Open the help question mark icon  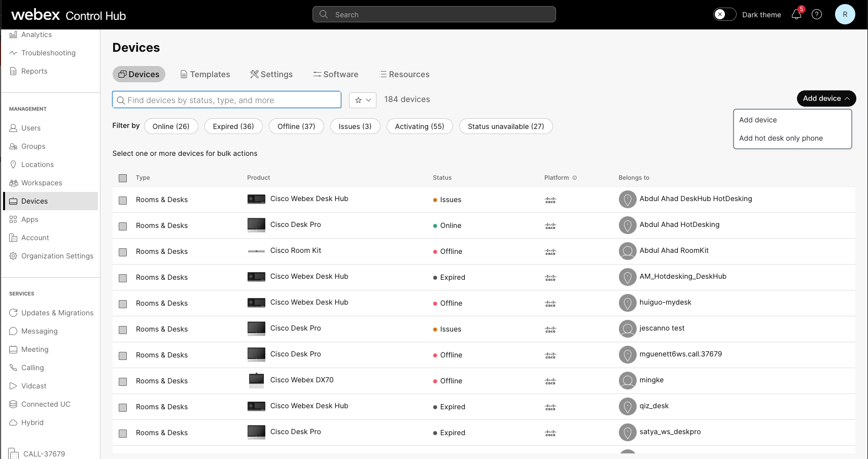tap(817, 14)
